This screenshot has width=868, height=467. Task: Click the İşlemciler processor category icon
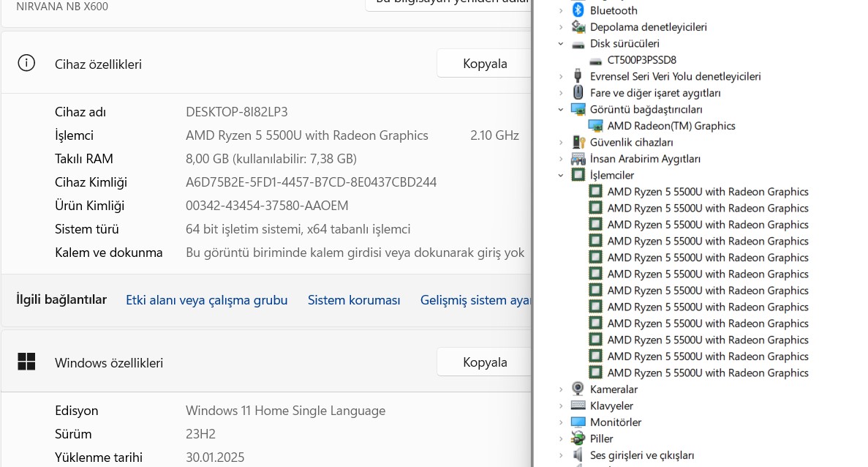click(578, 175)
